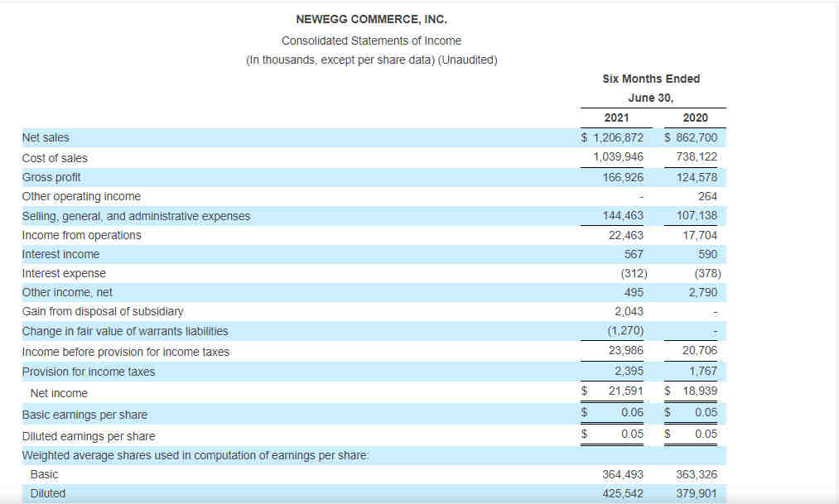Image resolution: width=839 pixels, height=504 pixels.
Task: Select pre-tax income value 23,986
Action: (x=626, y=350)
